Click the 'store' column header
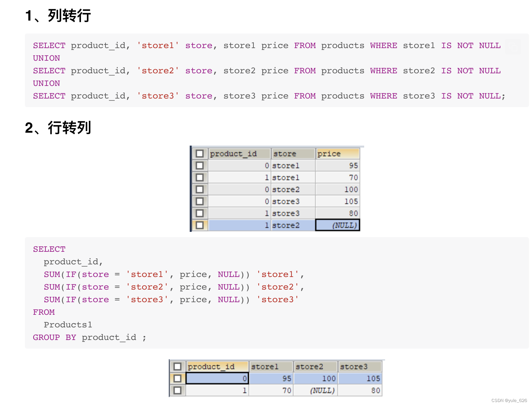Image resolution: width=532 pixels, height=406 pixels. pos(293,154)
